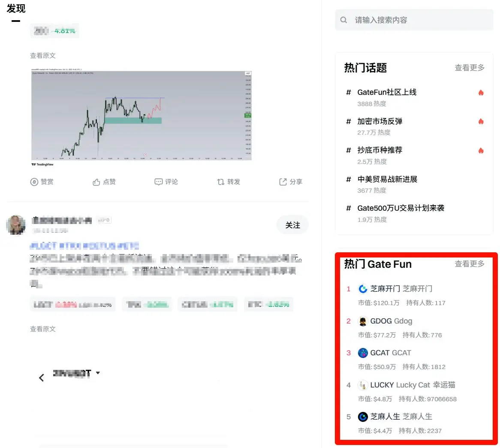Select the LUCKY Lucky Cat 幸运猫 name
The image size is (500, 448).
point(413,385)
